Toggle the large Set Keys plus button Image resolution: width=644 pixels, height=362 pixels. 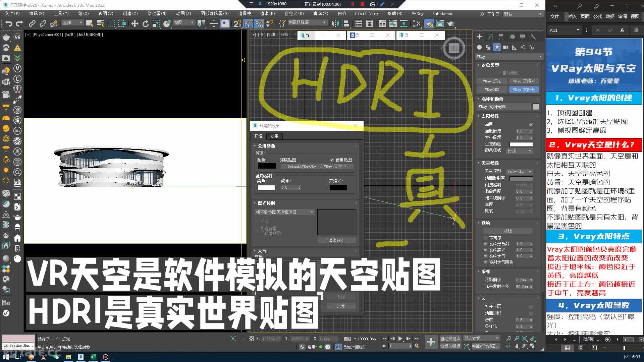click(431, 342)
